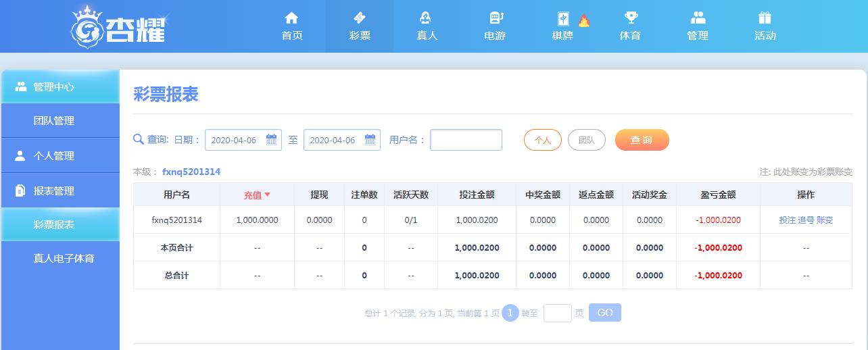Click the 本页合计 row label
The height and width of the screenshot is (350, 868).
pos(176,247)
